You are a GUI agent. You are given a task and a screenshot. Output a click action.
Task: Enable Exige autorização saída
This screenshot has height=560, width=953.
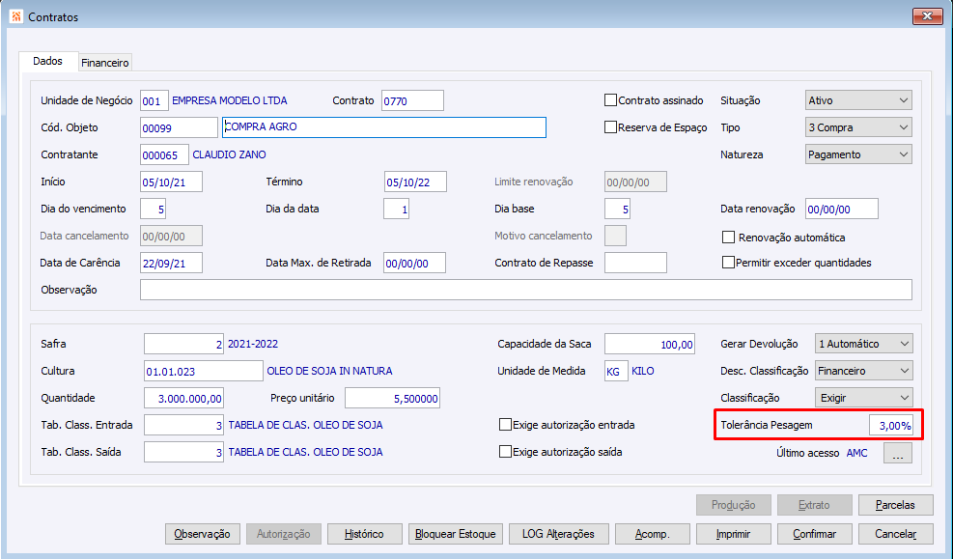tap(505, 452)
